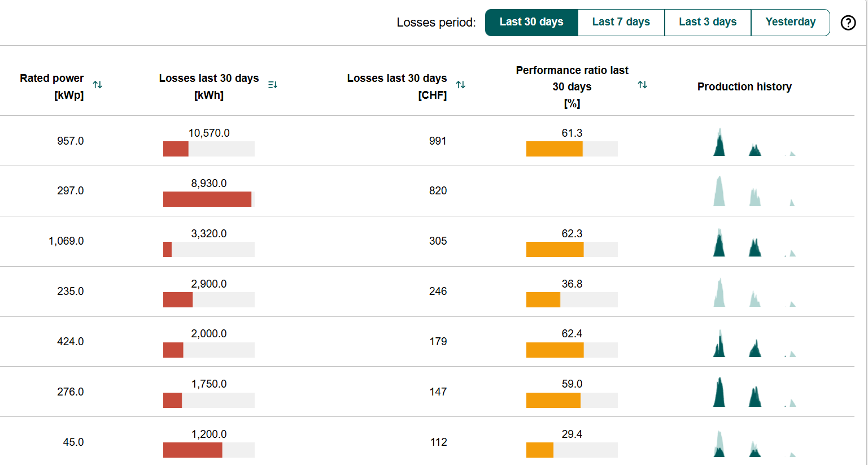Sort by Losses CHF column icon
Screen dimensions: 868x465
coord(461,85)
